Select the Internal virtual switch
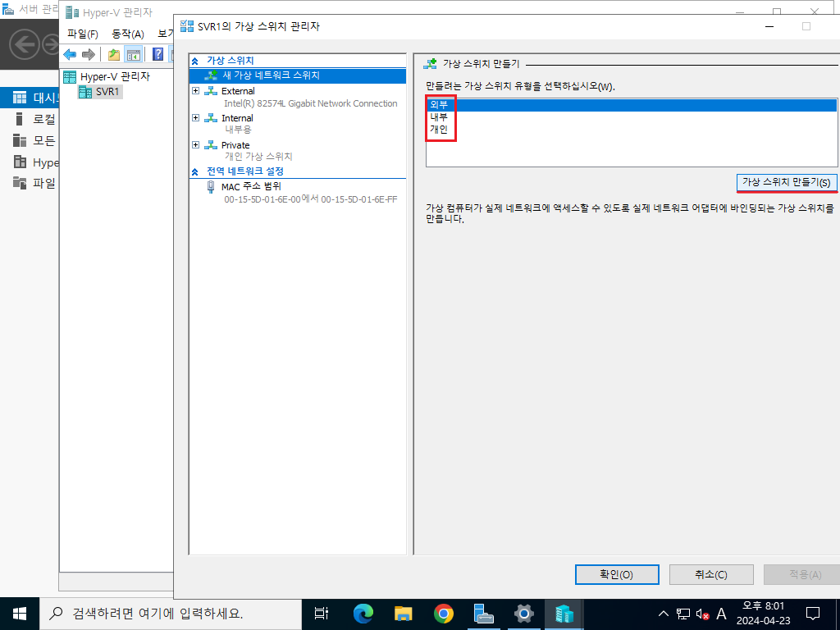This screenshot has width=840, height=630. click(237, 118)
